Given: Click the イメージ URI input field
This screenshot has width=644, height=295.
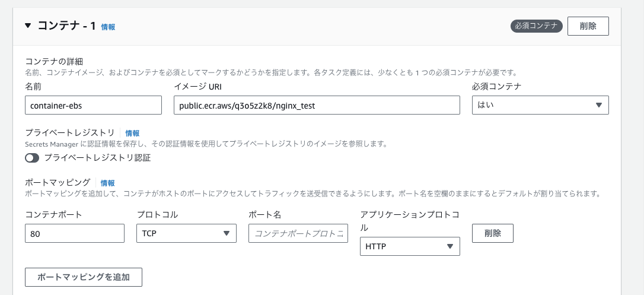Looking at the screenshot, I should click(317, 105).
